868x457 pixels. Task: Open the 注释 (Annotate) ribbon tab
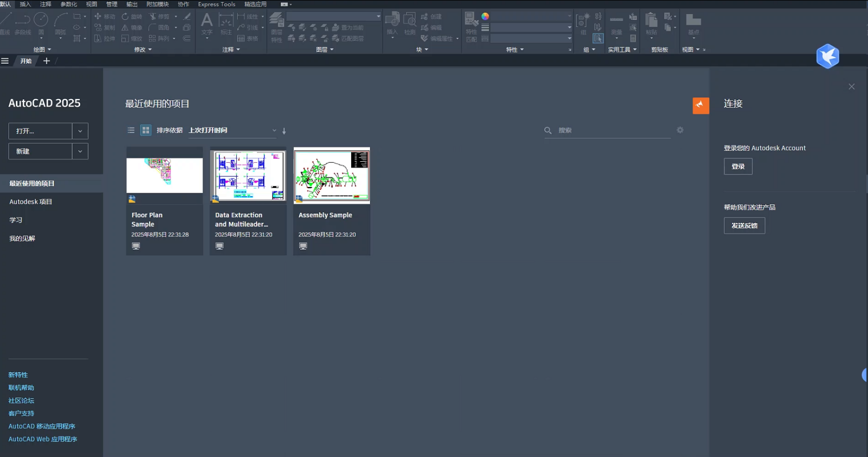46,4
